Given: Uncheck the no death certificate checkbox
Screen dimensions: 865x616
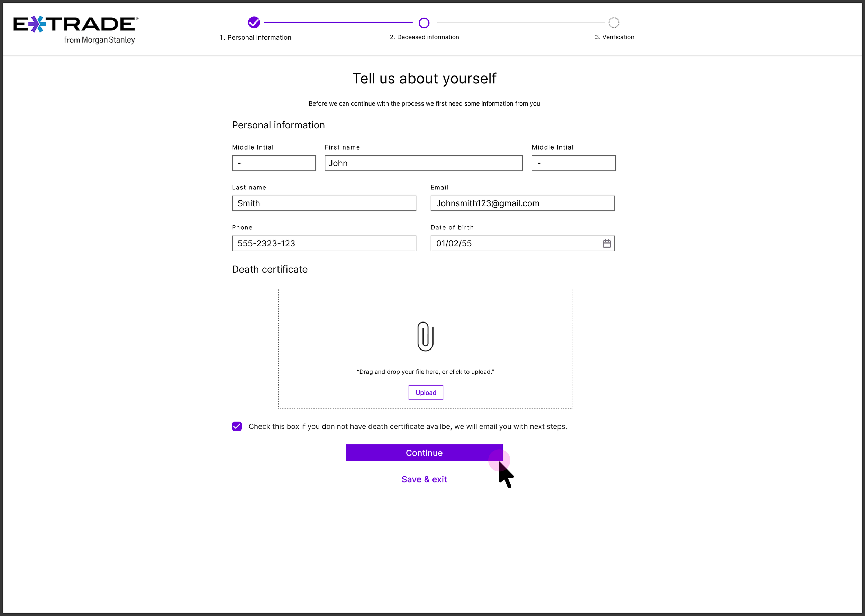Looking at the screenshot, I should (237, 426).
